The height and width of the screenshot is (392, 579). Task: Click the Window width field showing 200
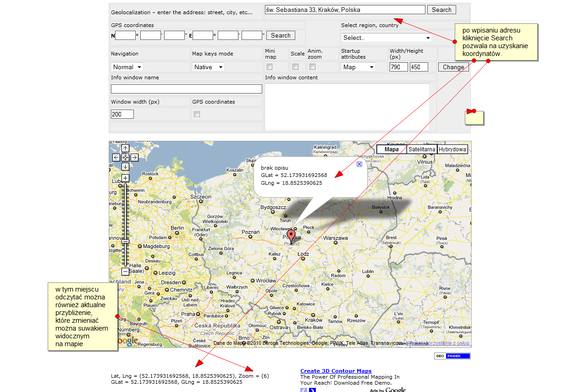[122, 114]
